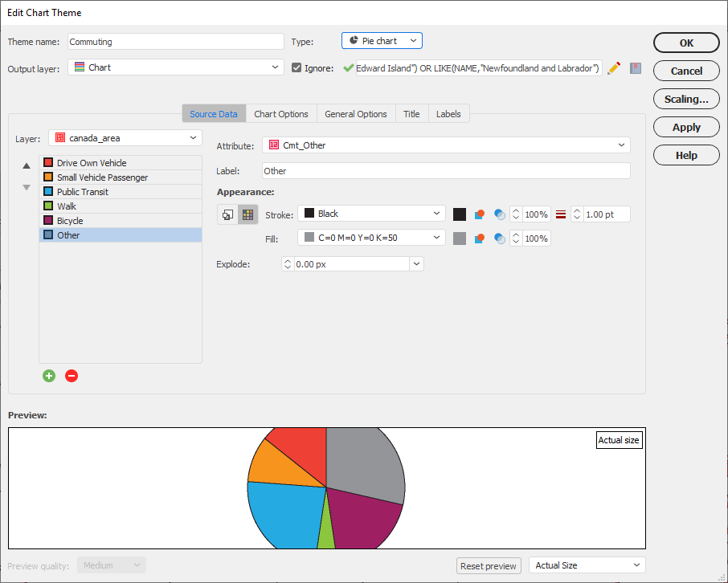Click the gray Fill color swatch

point(459,238)
